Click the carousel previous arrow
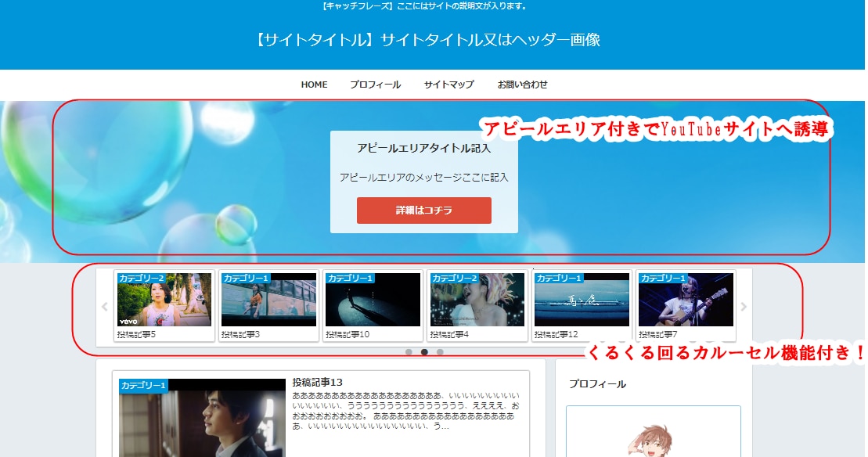The width and height of the screenshot is (868, 457). pyautogui.click(x=105, y=307)
